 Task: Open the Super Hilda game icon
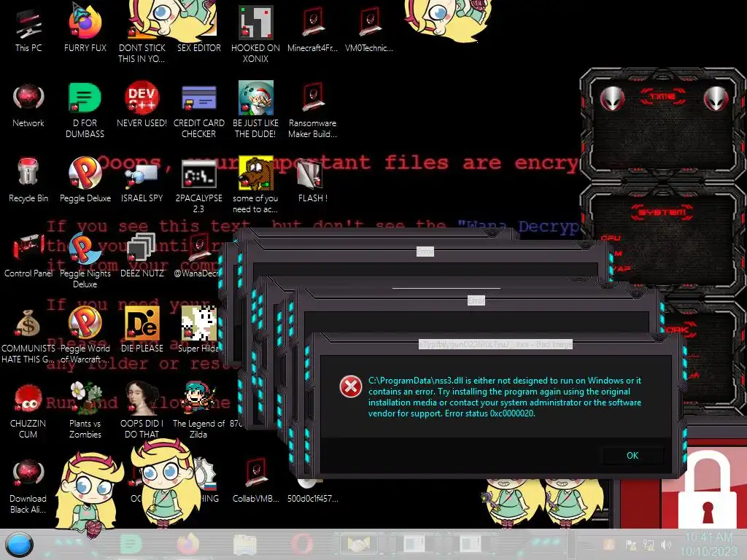(x=198, y=330)
